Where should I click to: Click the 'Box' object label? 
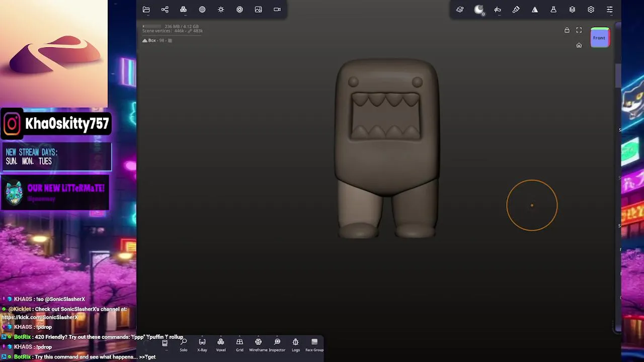point(152,40)
